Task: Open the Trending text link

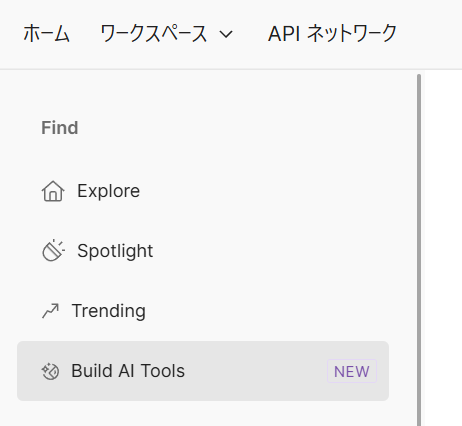Action: point(109,311)
